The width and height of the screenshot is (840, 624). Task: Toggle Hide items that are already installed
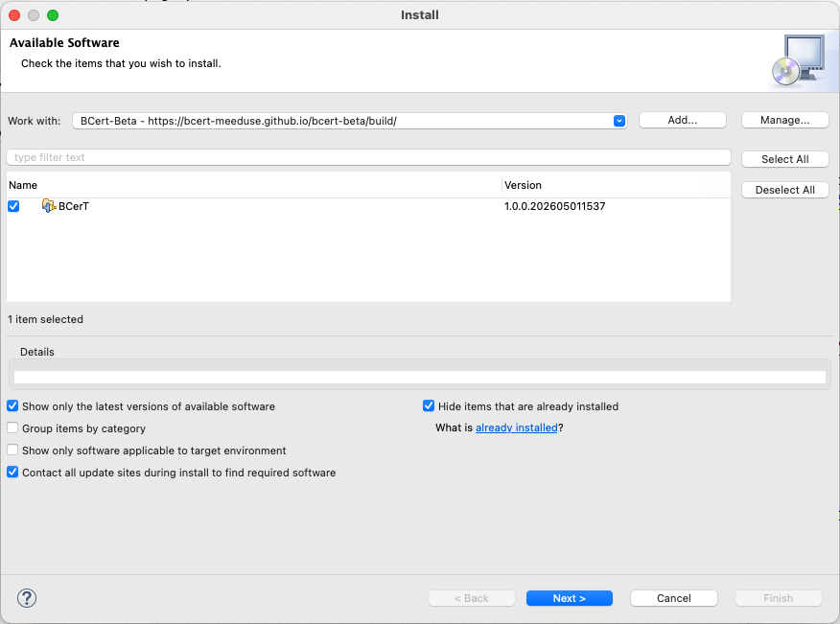coord(429,406)
